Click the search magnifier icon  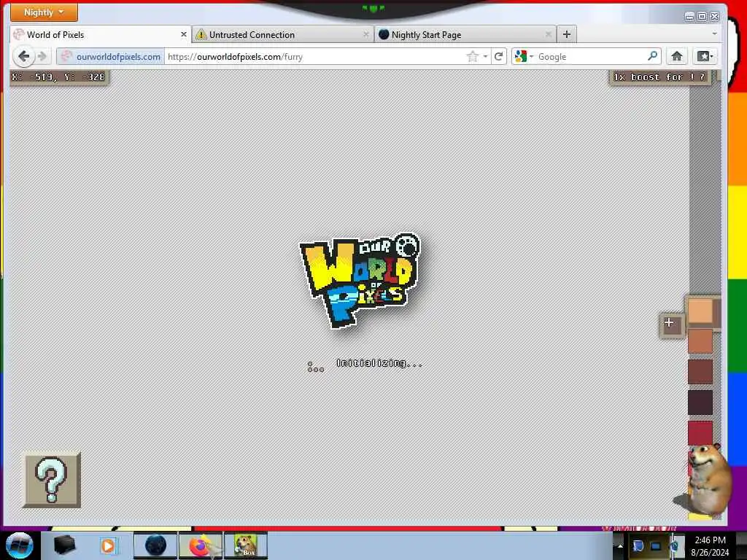pyautogui.click(x=652, y=56)
